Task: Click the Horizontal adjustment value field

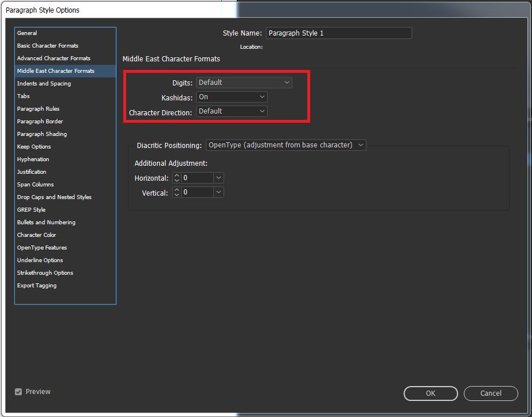Action: point(197,178)
